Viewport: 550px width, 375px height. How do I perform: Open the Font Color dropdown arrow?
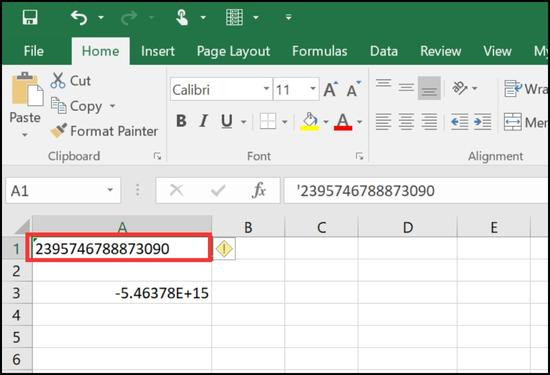360,122
